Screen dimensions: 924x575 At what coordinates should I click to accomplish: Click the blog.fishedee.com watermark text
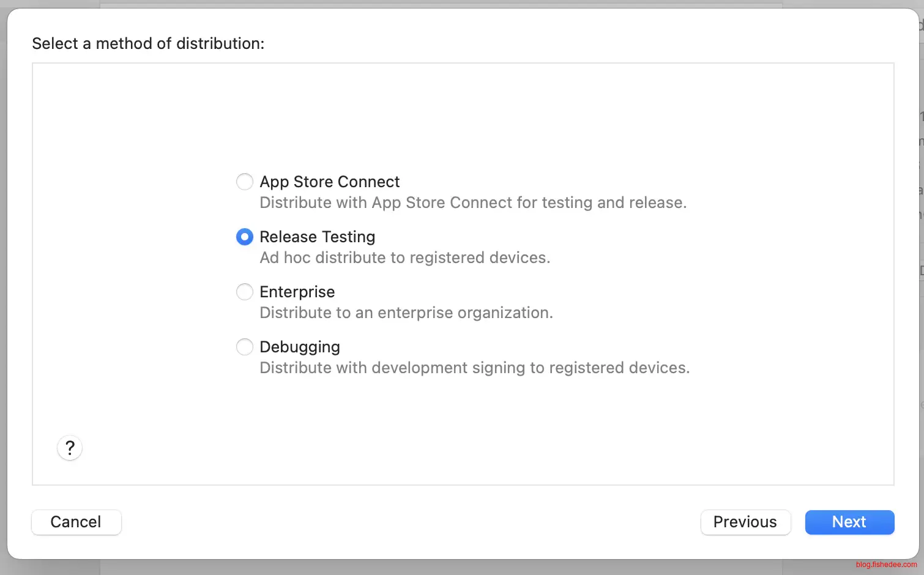(x=886, y=565)
